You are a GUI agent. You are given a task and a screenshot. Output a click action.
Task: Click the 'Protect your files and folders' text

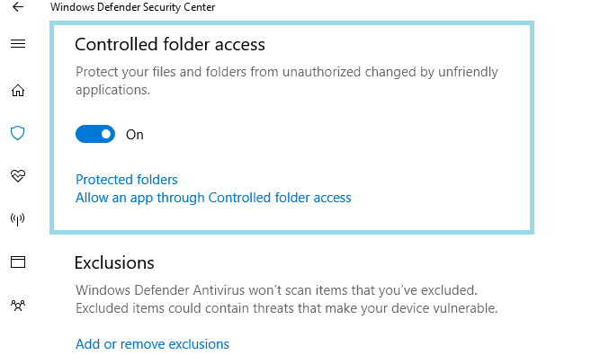[286, 72]
